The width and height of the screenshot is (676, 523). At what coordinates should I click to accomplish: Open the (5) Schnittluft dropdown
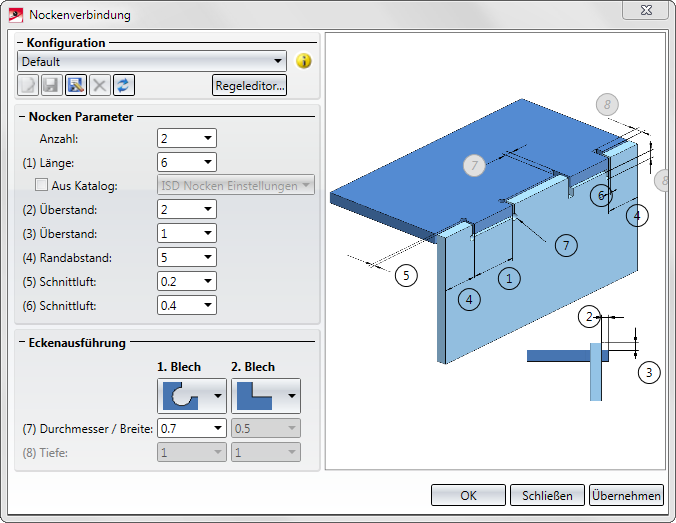[x=208, y=281]
